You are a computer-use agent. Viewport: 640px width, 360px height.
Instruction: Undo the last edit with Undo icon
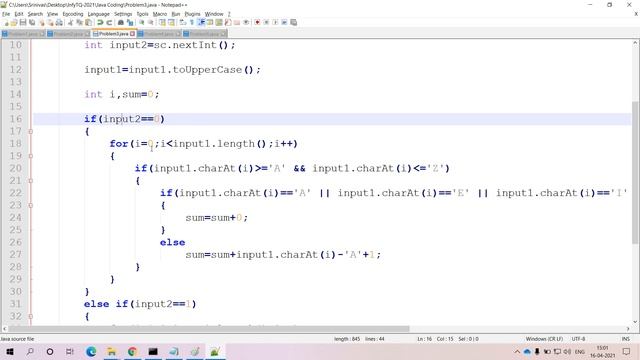pos(100,22)
